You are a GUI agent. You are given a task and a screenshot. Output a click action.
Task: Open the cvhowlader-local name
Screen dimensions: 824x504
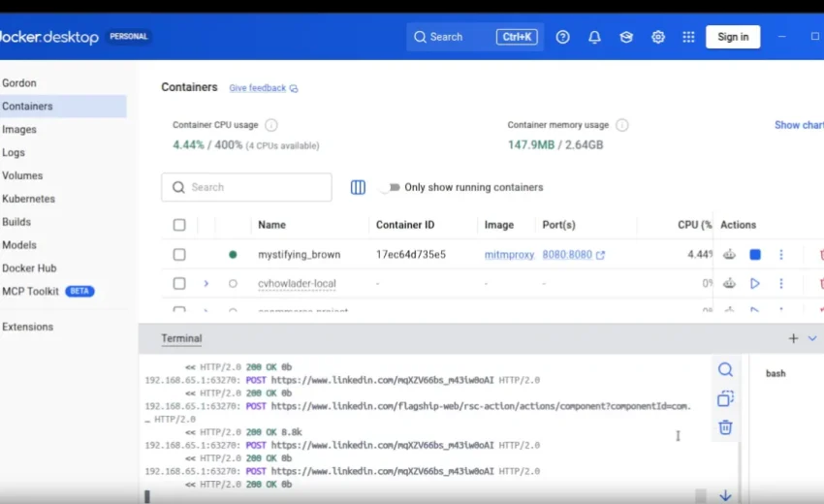[297, 283]
